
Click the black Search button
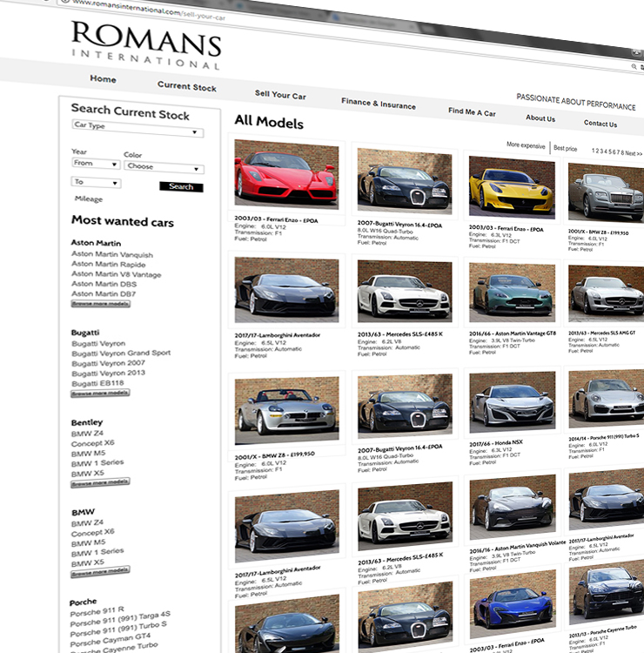(x=181, y=187)
